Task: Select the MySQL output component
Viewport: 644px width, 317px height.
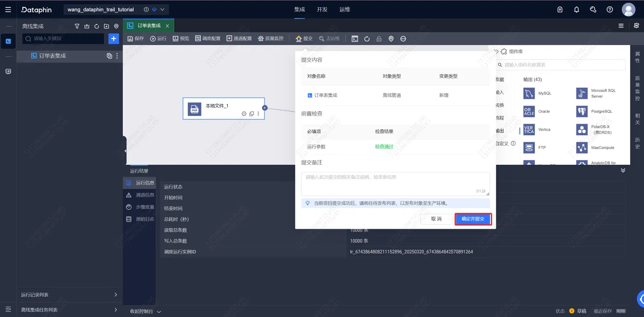Action: click(537, 93)
